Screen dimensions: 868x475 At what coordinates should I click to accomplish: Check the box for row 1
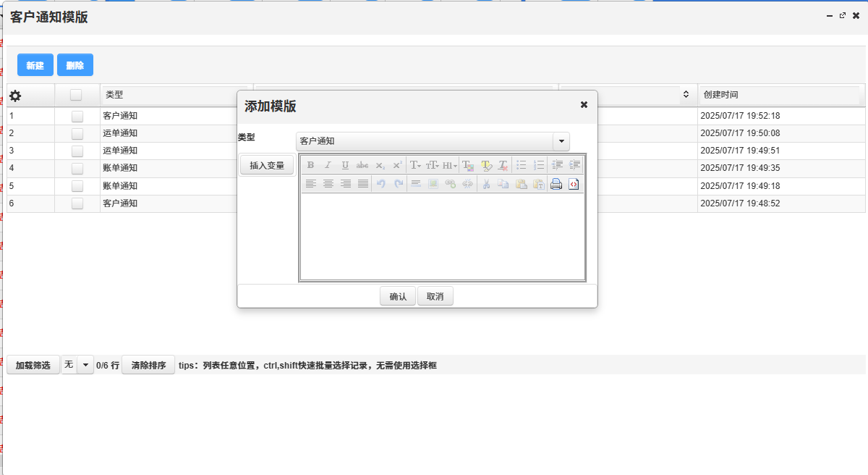tap(77, 116)
